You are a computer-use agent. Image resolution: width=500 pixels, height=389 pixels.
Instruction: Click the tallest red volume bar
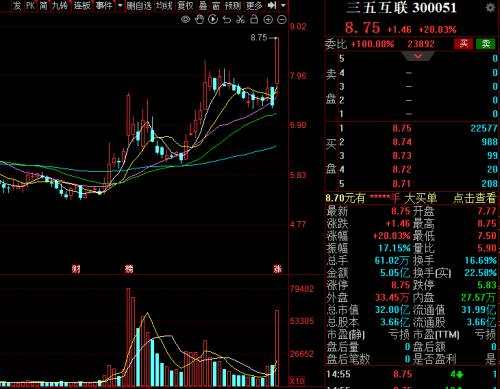(128, 337)
